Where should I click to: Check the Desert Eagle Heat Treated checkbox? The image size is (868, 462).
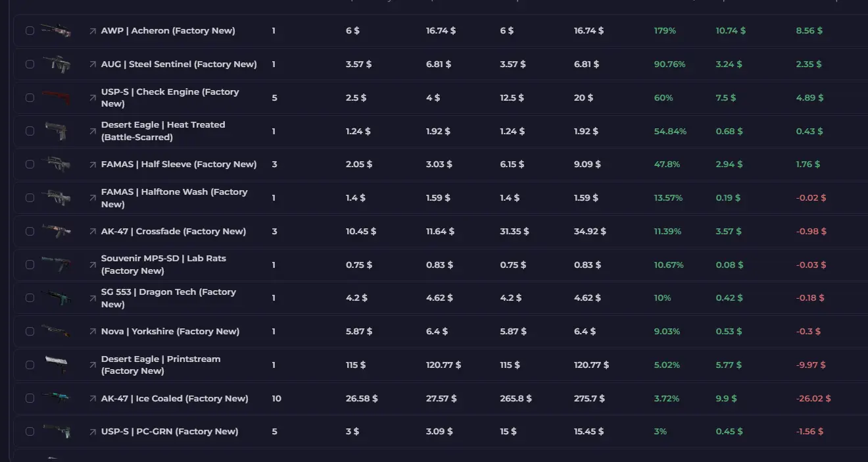30,132
